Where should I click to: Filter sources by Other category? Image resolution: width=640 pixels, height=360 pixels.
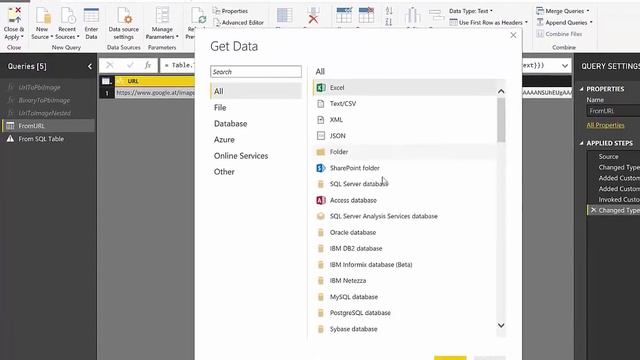click(224, 172)
